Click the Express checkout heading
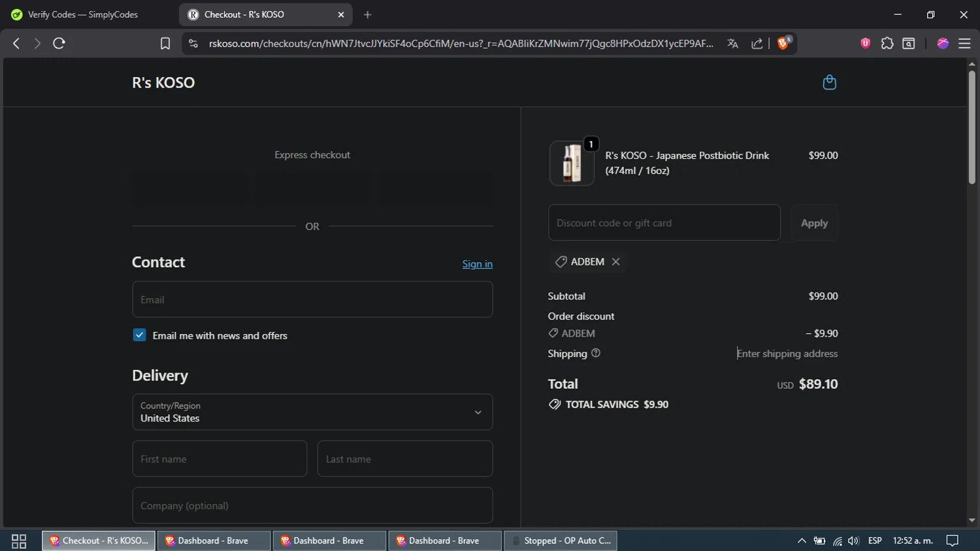This screenshot has height=551, width=980. coord(312,155)
